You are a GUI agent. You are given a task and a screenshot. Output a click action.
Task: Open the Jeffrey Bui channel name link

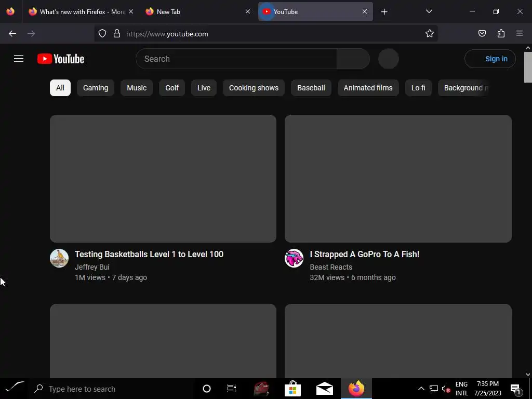(x=92, y=267)
